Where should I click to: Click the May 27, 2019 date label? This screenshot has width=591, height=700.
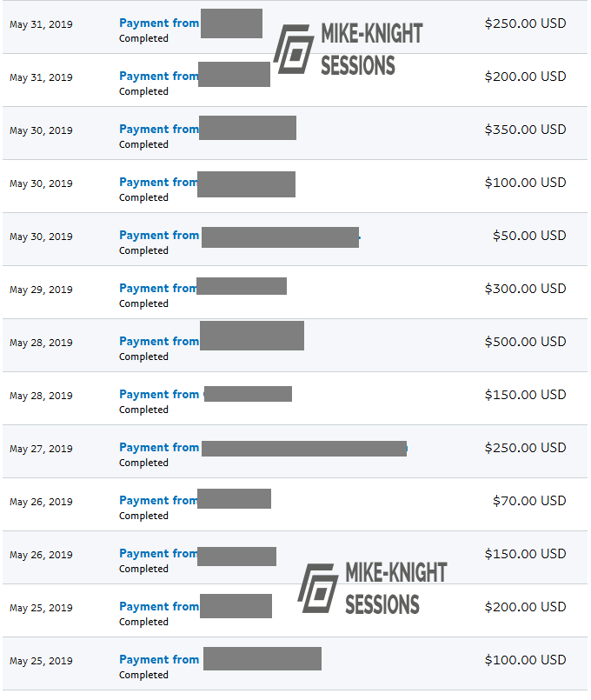41,449
